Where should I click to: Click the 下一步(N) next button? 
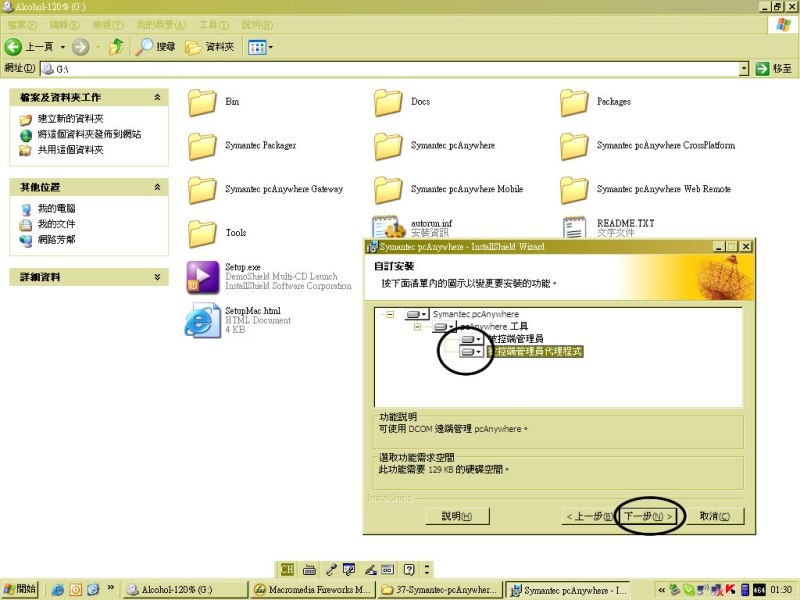point(648,516)
